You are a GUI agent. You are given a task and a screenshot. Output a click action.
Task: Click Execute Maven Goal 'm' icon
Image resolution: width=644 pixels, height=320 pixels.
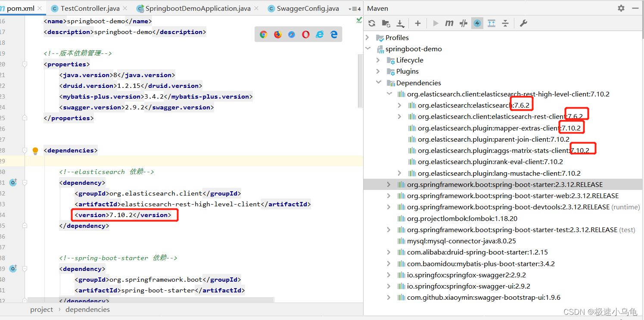pos(449,23)
